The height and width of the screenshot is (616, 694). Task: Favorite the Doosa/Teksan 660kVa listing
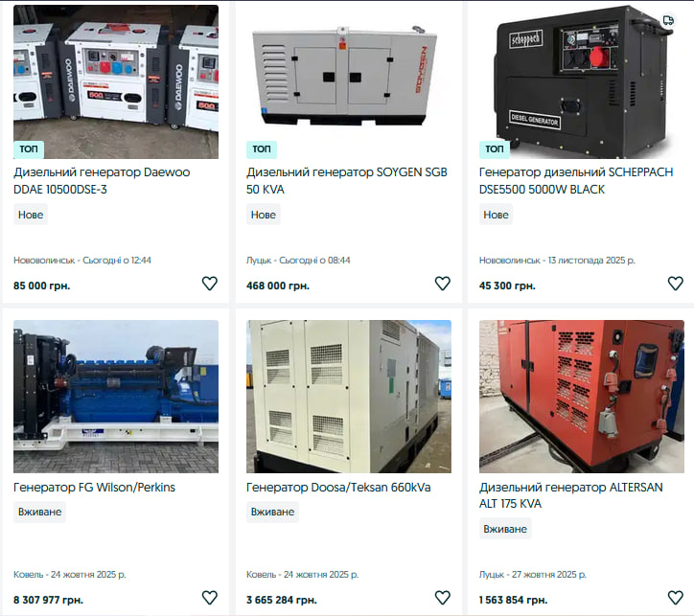pyautogui.click(x=443, y=598)
